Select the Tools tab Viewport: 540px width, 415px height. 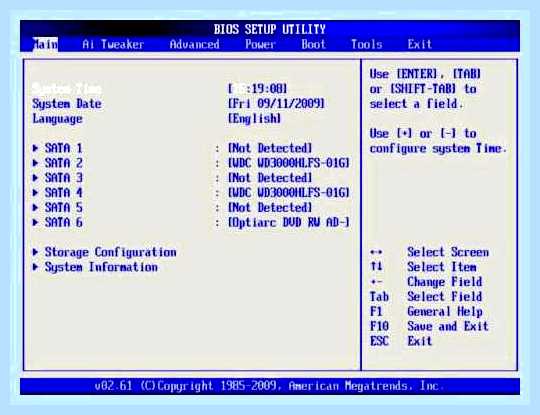(x=367, y=44)
